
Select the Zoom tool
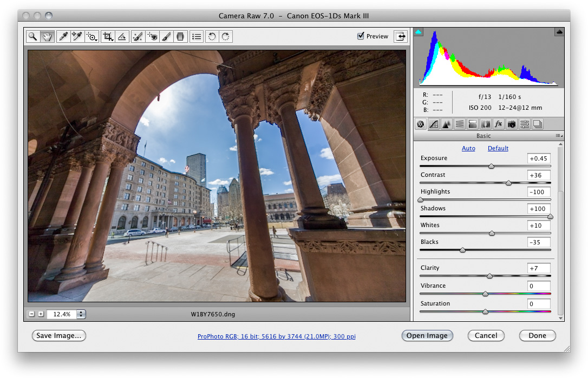pos(32,36)
